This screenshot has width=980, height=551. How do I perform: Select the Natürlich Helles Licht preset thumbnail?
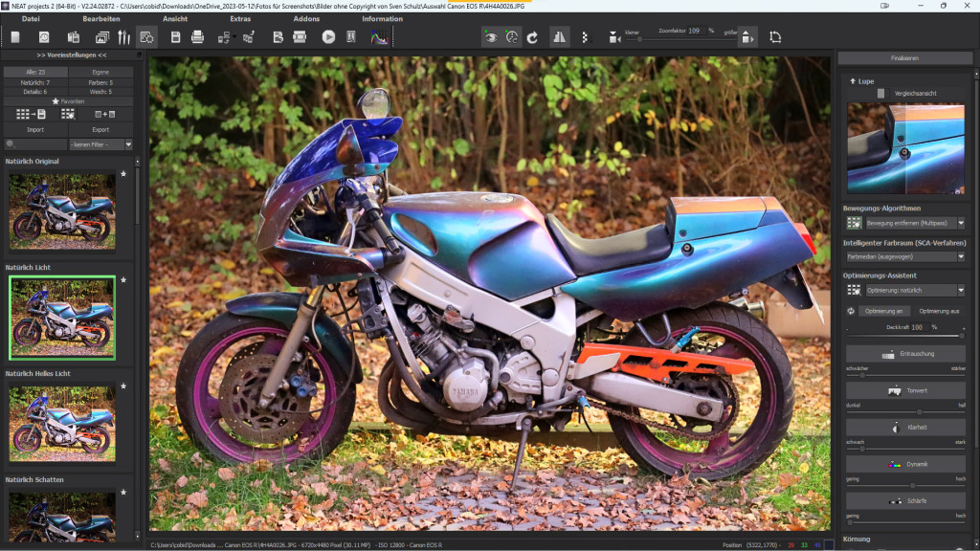click(62, 424)
